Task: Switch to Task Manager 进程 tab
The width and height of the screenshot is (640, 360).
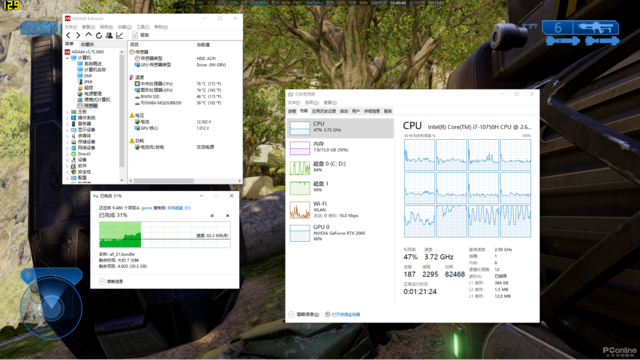Action: coord(292,111)
